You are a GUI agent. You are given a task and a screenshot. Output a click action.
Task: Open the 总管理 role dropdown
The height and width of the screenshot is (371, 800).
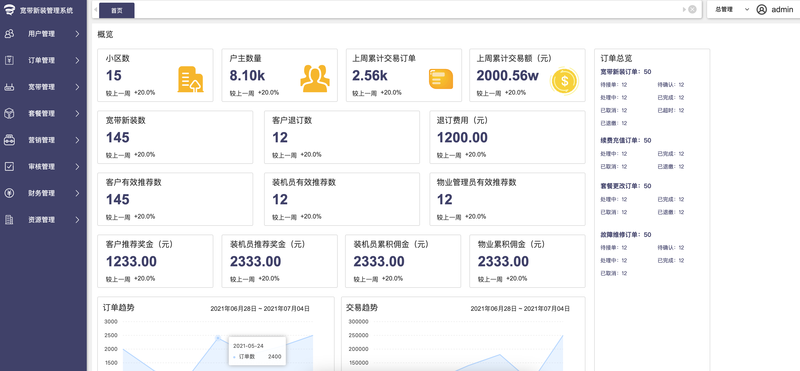(732, 9)
